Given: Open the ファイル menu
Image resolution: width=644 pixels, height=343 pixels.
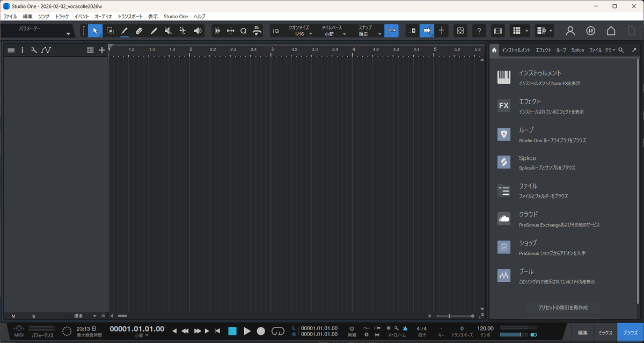Looking at the screenshot, I should pyautogui.click(x=10, y=17).
